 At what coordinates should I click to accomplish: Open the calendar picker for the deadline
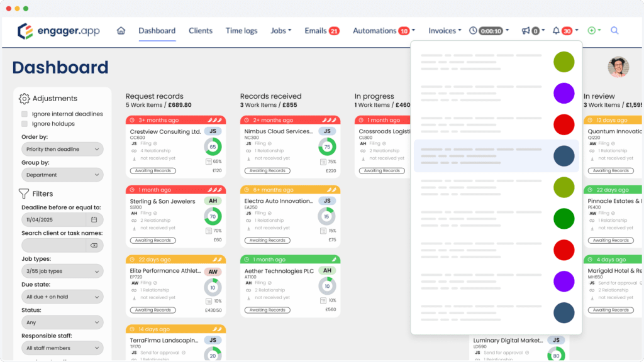pos(94,219)
